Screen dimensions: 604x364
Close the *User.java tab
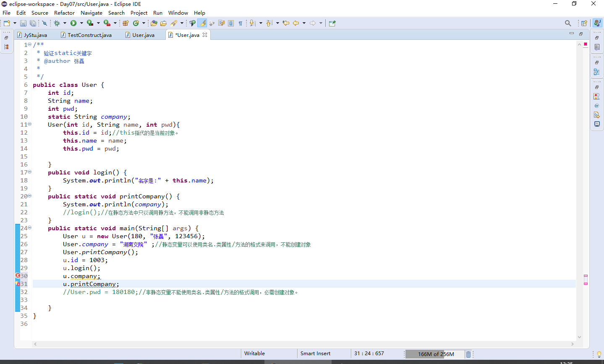(x=205, y=35)
